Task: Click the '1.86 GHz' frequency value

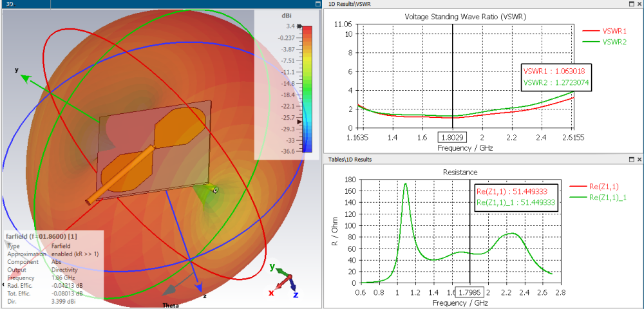Action: click(62, 278)
